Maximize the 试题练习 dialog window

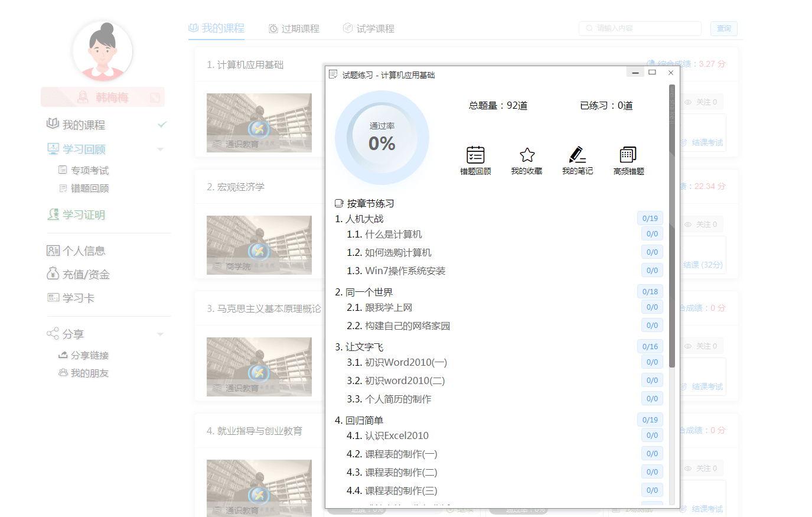pyautogui.click(x=652, y=72)
